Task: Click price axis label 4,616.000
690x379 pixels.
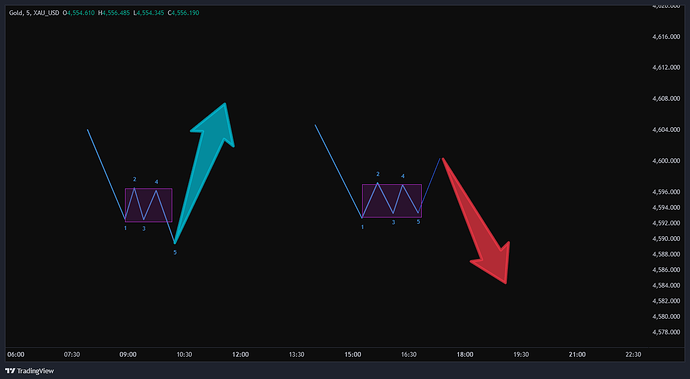Action: pyautogui.click(x=666, y=37)
